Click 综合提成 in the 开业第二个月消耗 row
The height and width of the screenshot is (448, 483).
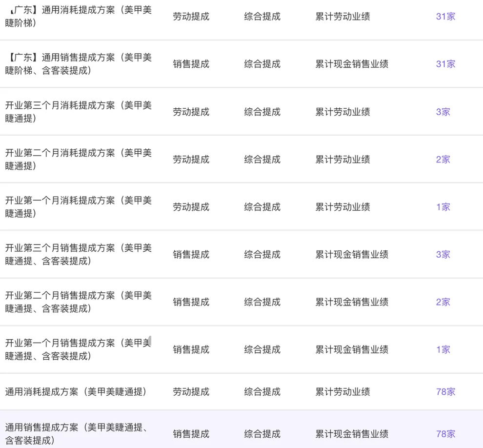pyautogui.click(x=262, y=159)
